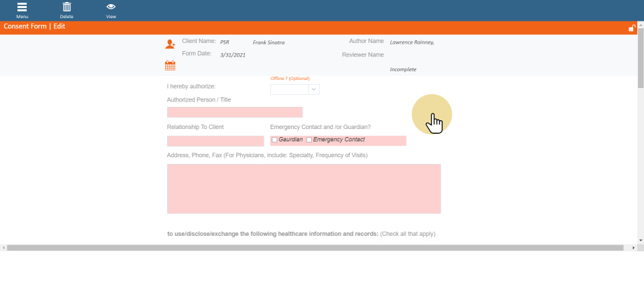This screenshot has height=297, width=644.
Task: Click the Delete trash can icon
Action: 66,7
